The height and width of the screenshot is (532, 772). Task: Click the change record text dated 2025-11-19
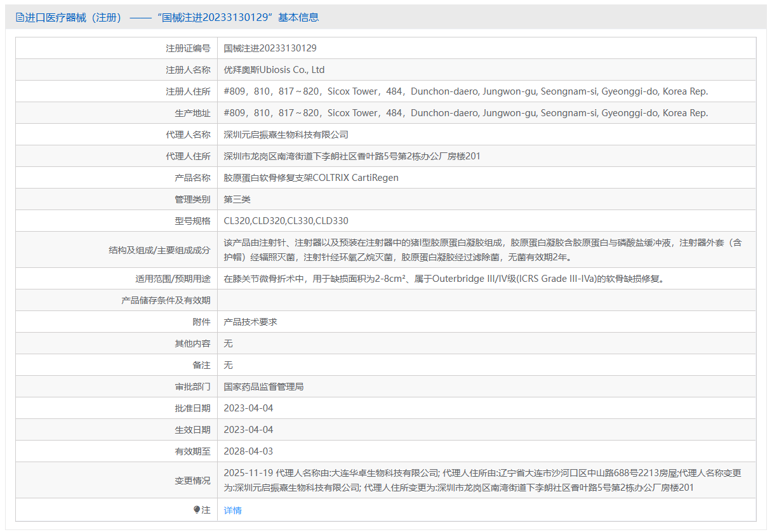tap(482, 480)
